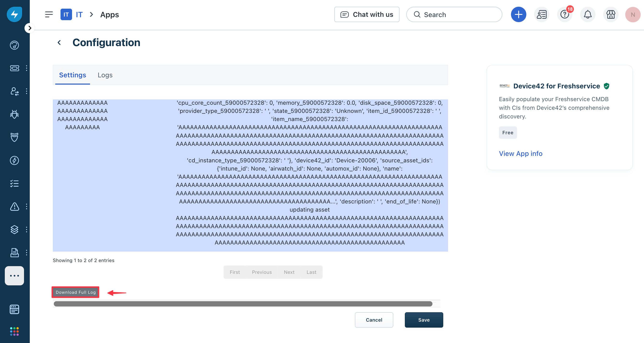Click the marketplace store icon in top bar
This screenshot has height=343, width=644.
(x=610, y=14)
